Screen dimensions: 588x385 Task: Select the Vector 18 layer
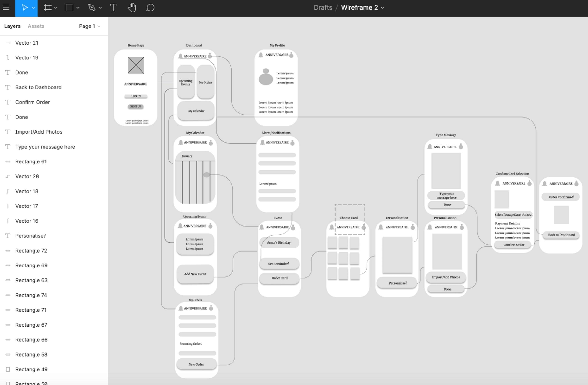(54, 191)
